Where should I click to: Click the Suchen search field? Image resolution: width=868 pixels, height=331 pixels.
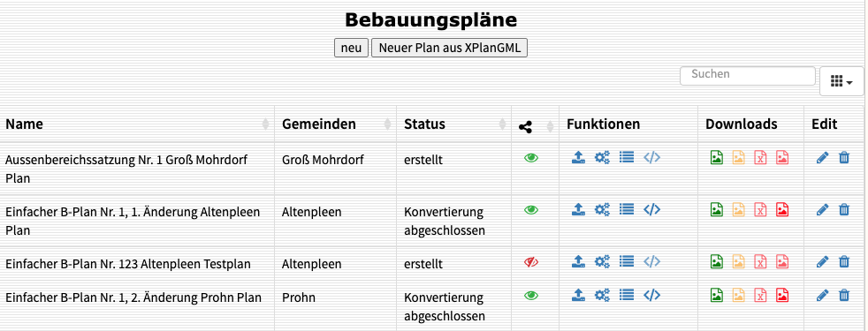pyautogui.click(x=747, y=76)
